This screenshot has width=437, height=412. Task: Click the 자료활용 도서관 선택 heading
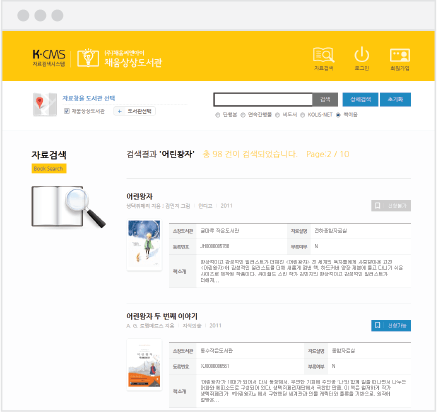89,98
